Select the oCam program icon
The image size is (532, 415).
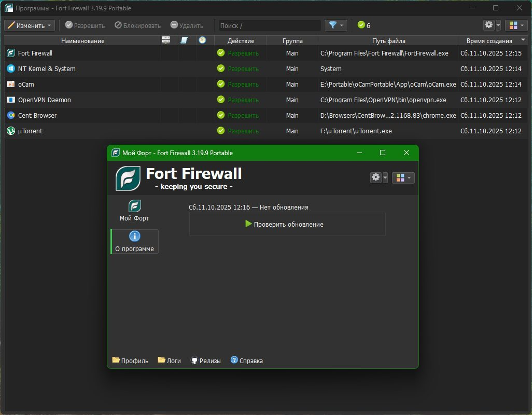[x=11, y=84]
